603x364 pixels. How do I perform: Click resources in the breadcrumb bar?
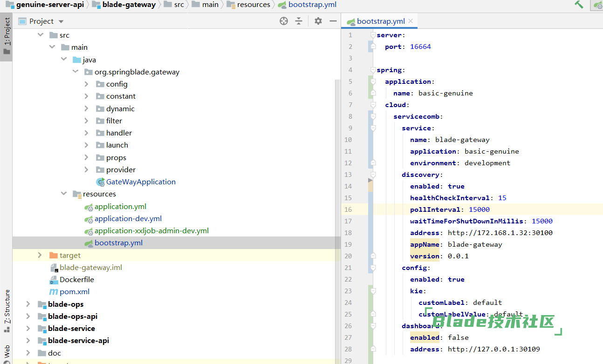(254, 5)
